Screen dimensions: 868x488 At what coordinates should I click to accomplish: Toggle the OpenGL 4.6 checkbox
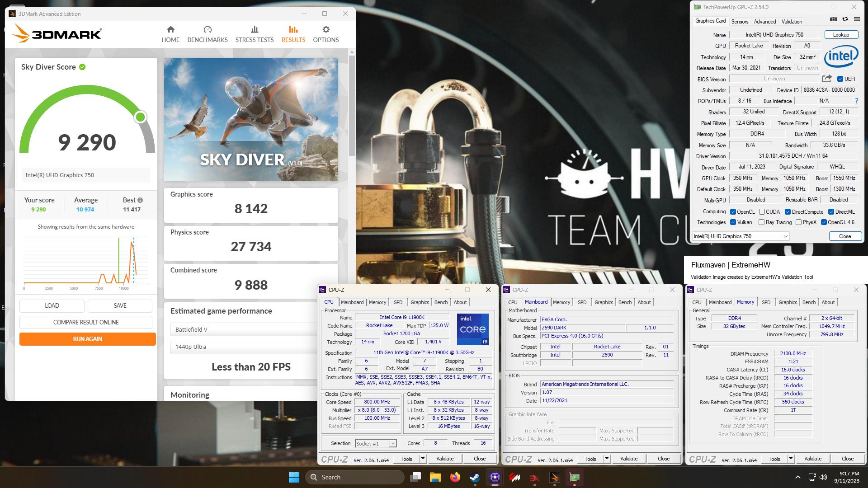click(824, 222)
